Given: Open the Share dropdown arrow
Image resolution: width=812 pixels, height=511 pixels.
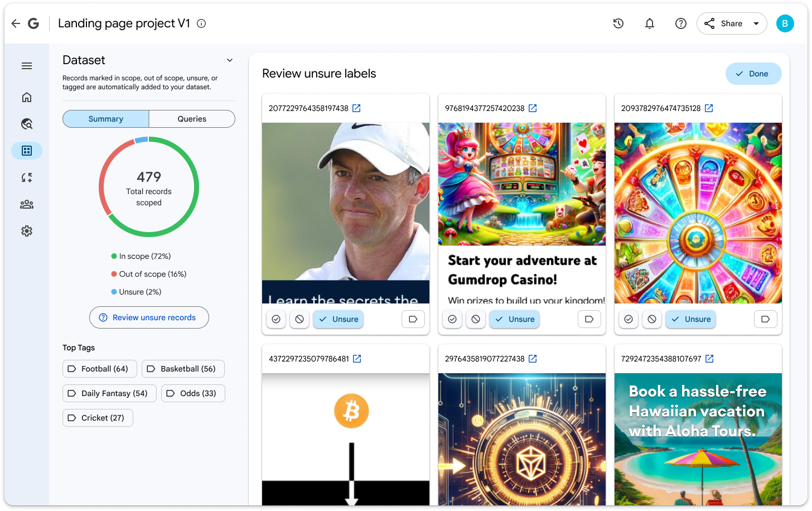Looking at the screenshot, I should pos(756,23).
